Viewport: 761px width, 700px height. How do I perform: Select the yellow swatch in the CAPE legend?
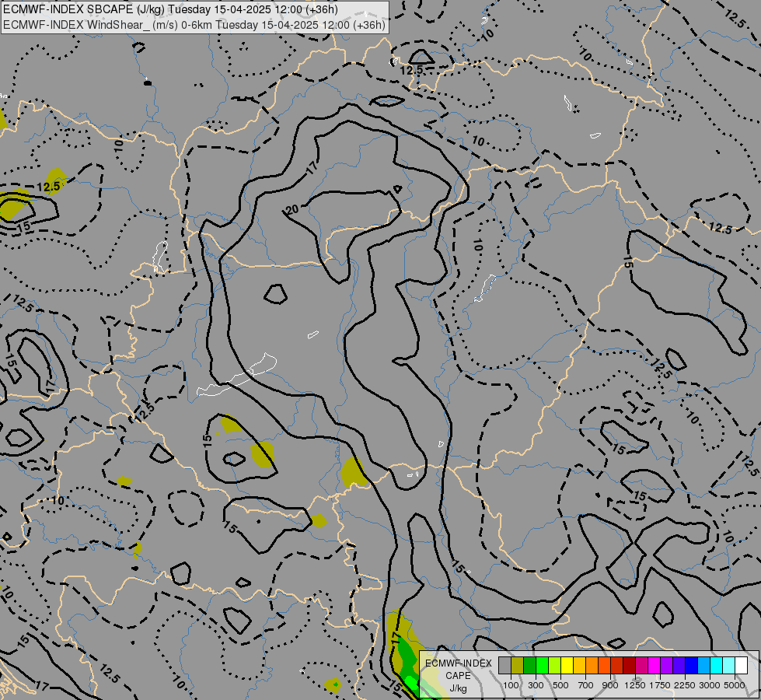pos(567,665)
